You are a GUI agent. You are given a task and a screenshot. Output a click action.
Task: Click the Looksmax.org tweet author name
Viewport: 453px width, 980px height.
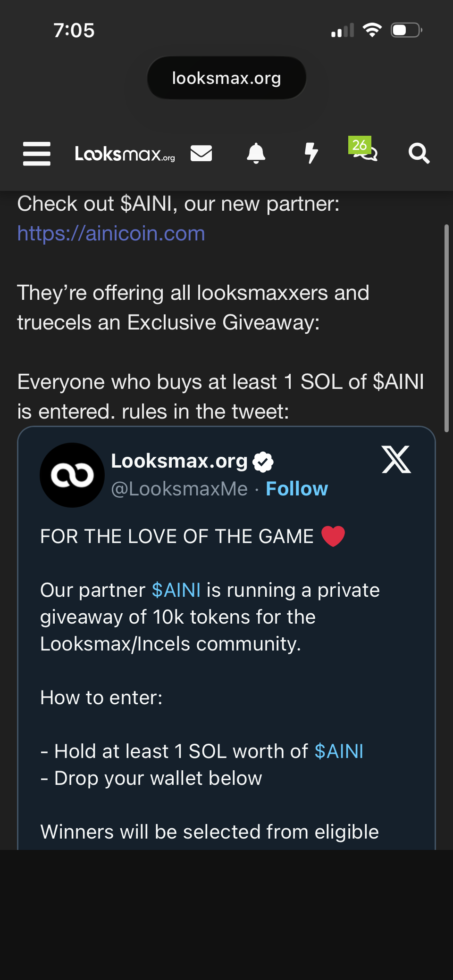[179, 461]
